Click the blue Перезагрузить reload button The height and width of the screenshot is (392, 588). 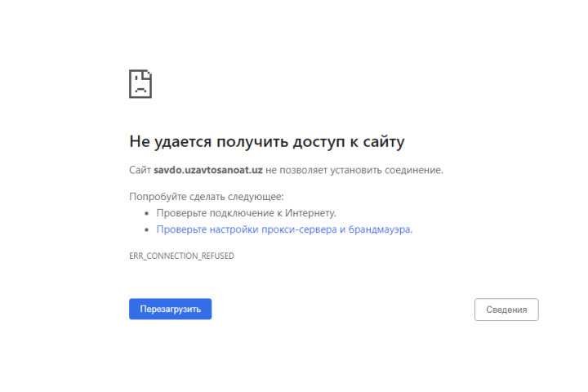coord(170,309)
